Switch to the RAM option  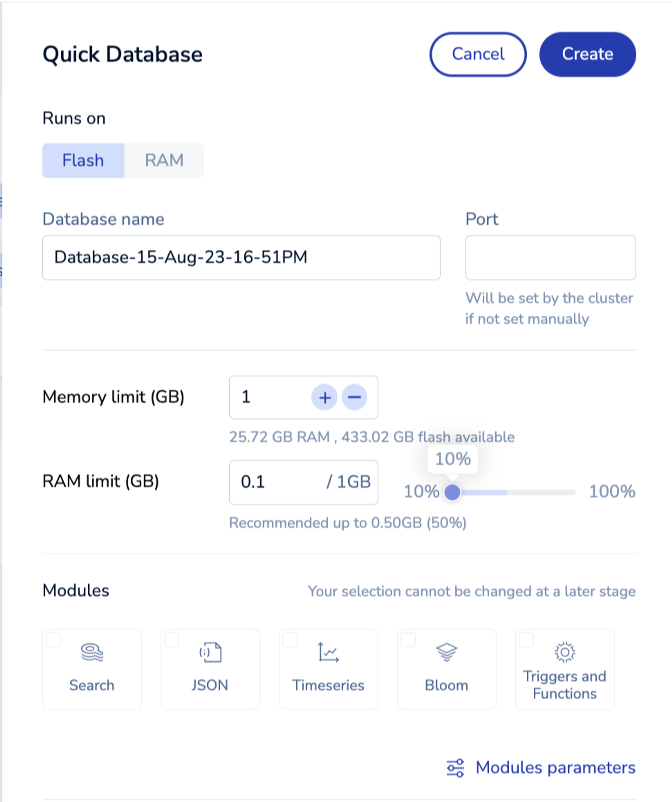pos(164,160)
